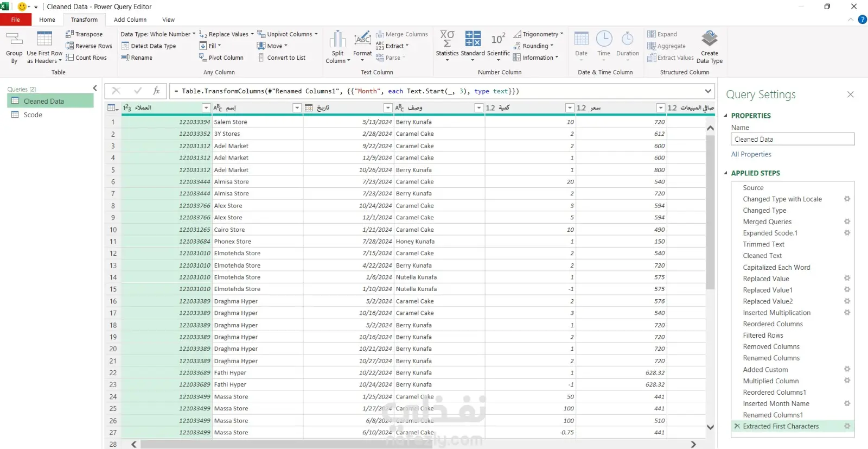
Task: Collapse the ribbon chevron
Action: [x=850, y=20]
